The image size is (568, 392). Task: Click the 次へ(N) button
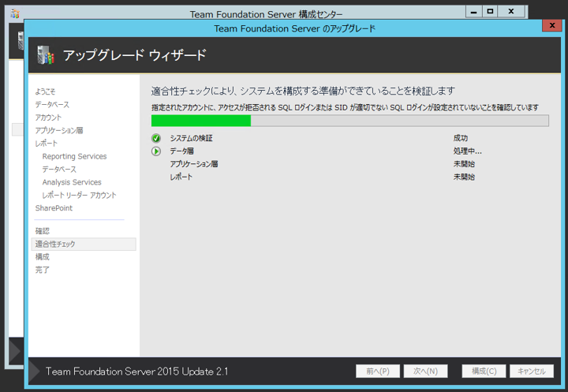pyautogui.click(x=426, y=371)
